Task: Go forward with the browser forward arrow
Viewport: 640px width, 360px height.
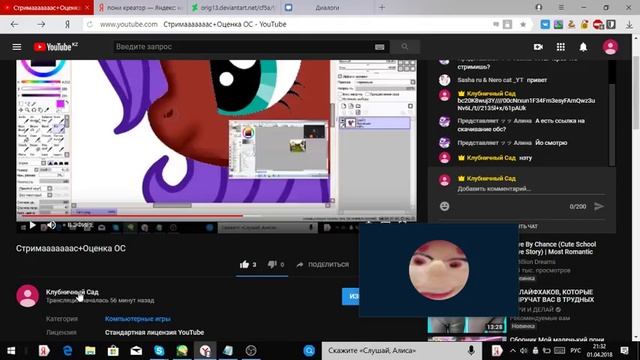Action: [x=41, y=24]
